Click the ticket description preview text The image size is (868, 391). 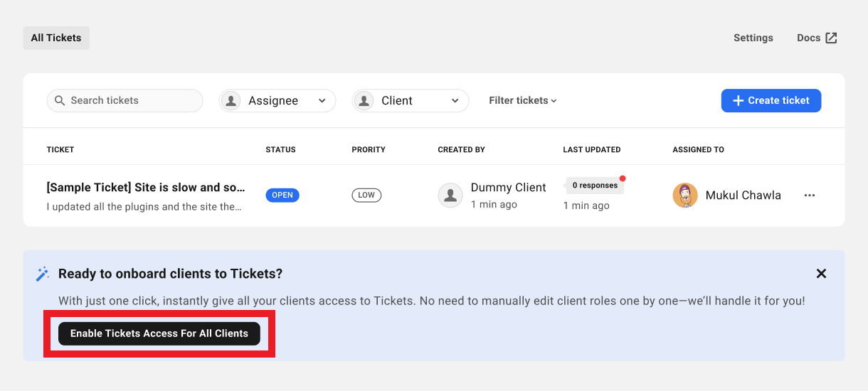tap(144, 207)
